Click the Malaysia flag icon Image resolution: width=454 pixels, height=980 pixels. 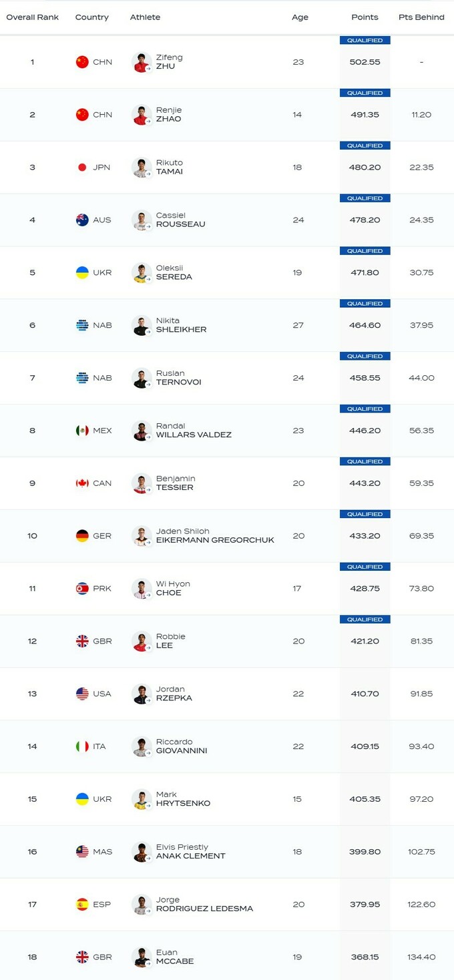[x=82, y=852]
